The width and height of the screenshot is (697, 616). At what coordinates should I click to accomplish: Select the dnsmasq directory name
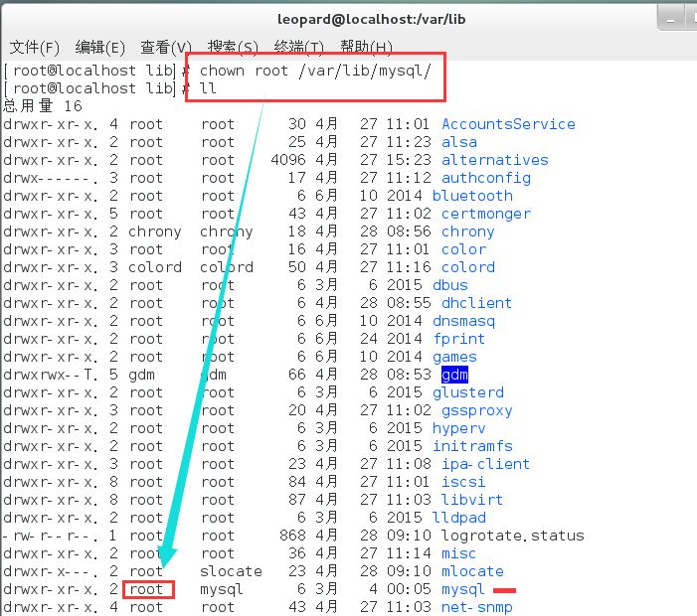pyautogui.click(x=463, y=321)
